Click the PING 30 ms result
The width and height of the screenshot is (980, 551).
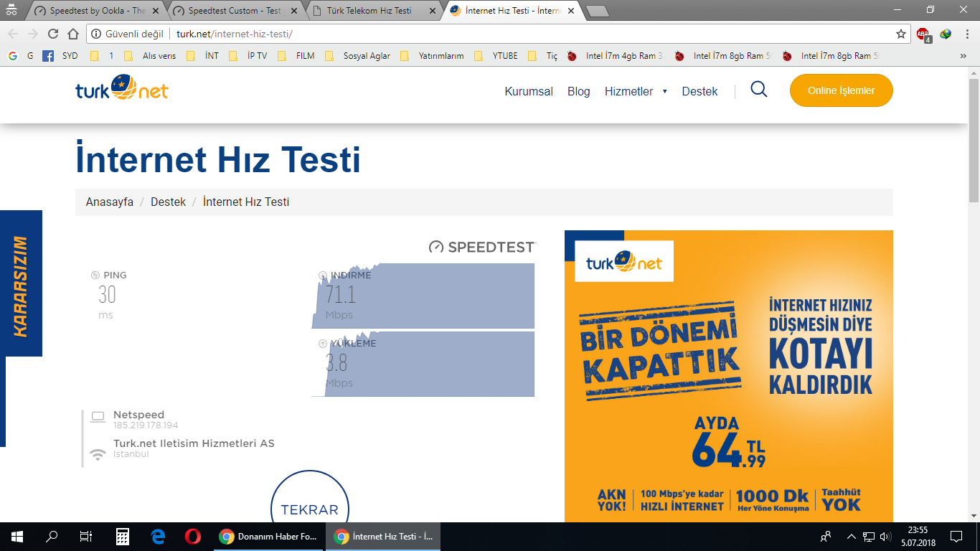(x=109, y=295)
